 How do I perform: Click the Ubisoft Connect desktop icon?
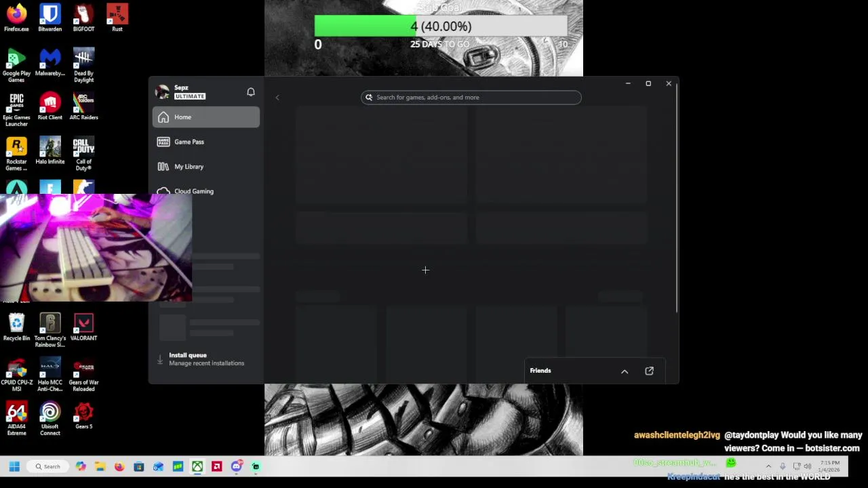(x=50, y=419)
